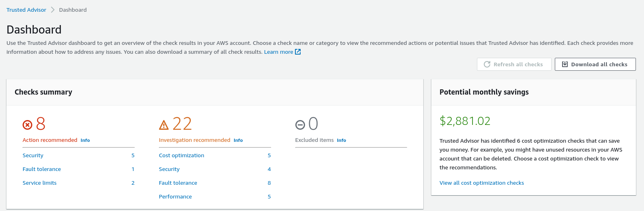Click the gray excluded items circle icon
The width and height of the screenshot is (644, 211).
tap(300, 125)
